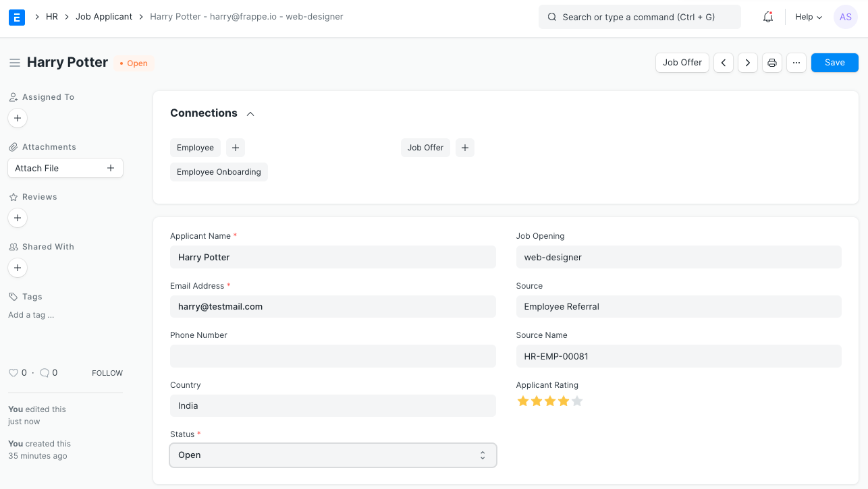Viewport: 868px width, 489px height.
Task: Click Harry Potter record breadcrumb
Action: (x=246, y=17)
